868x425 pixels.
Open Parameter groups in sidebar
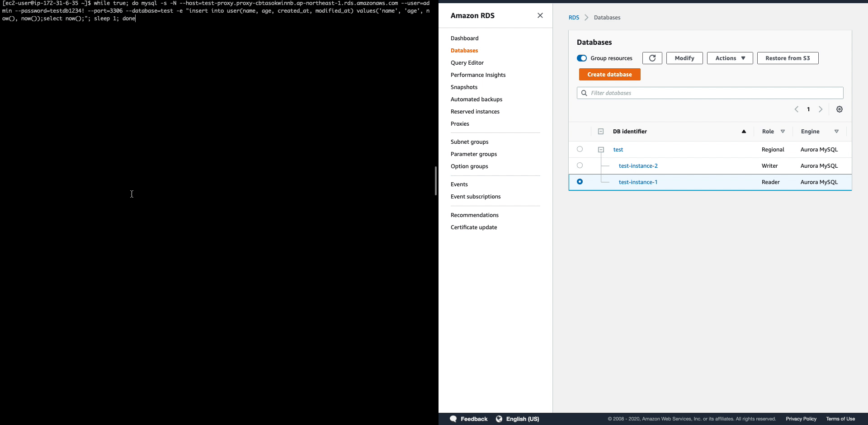click(x=473, y=154)
